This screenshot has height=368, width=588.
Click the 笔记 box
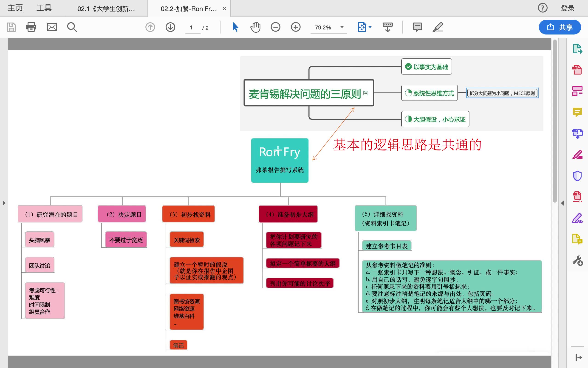pos(178,345)
